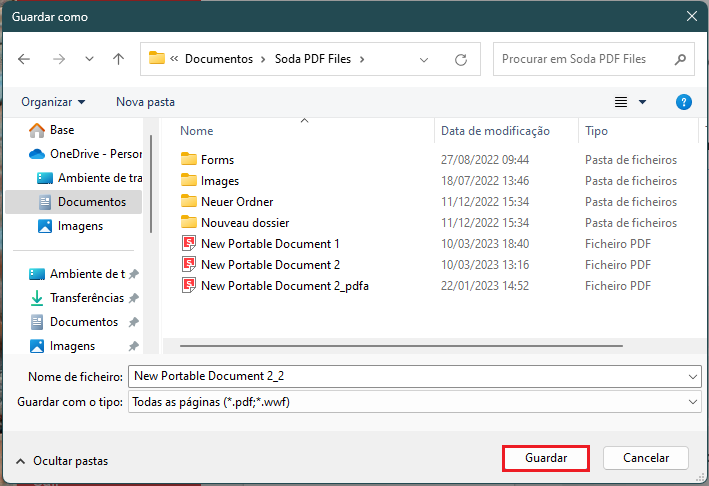Open the view options arrow
709x486 pixels.
[642, 102]
